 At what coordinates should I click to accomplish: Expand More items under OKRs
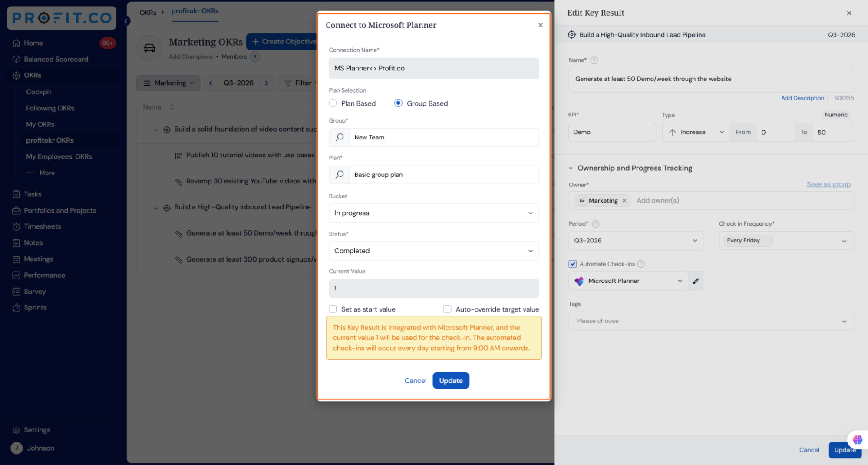point(41,173)
